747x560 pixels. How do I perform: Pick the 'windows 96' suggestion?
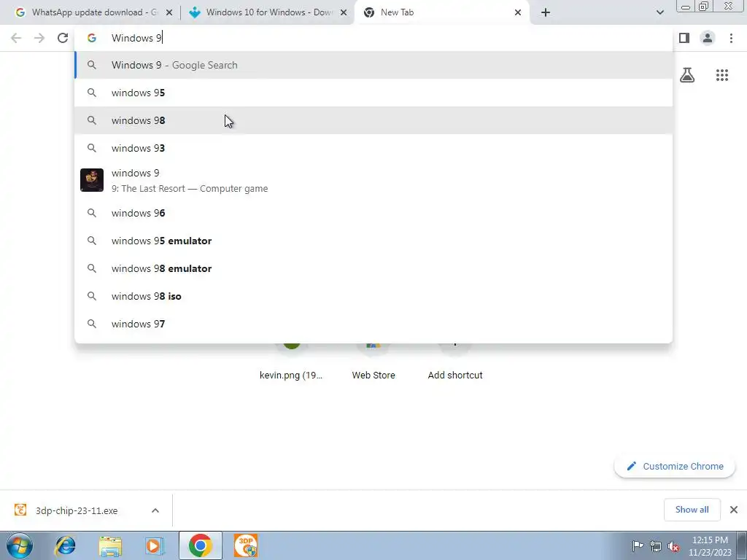(373, 213)
